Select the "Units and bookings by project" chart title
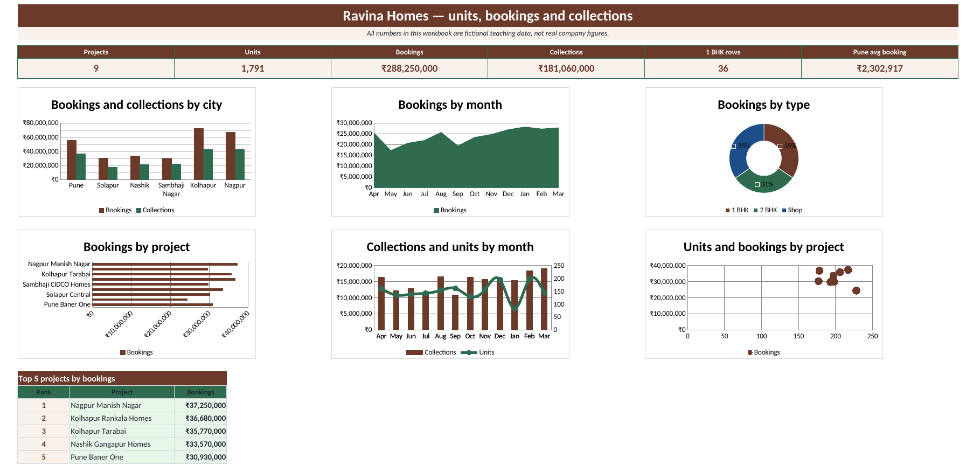The image size is (980, 472). pos(764,247)
